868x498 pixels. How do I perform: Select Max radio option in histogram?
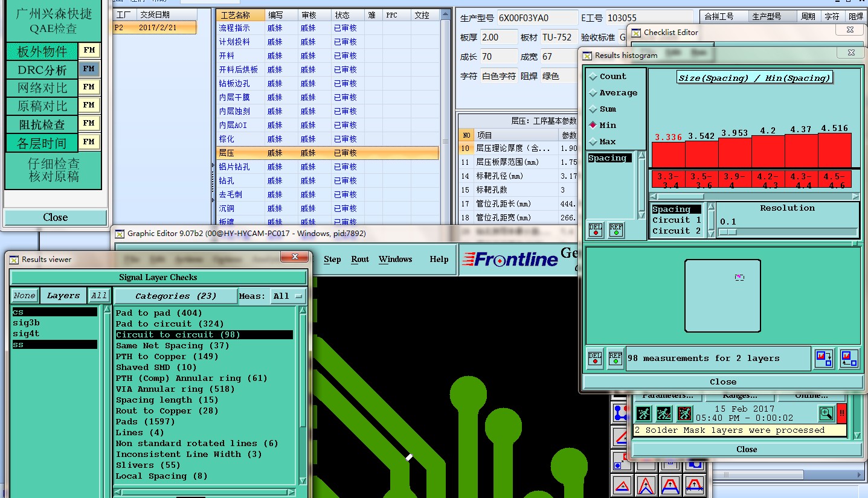click(603, 142)
